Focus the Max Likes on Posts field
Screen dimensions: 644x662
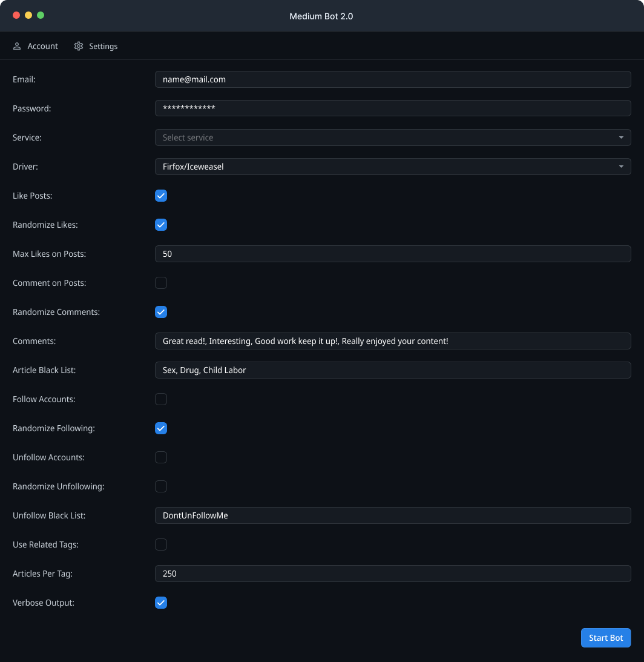[x=393, y=254]
